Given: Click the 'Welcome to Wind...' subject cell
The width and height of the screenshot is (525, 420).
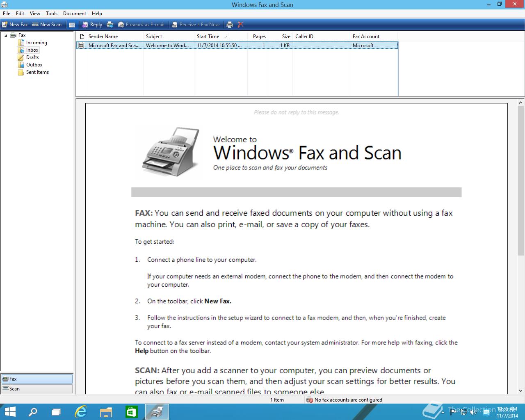Looking at the screenshot, I should click(x=167, y=46).
